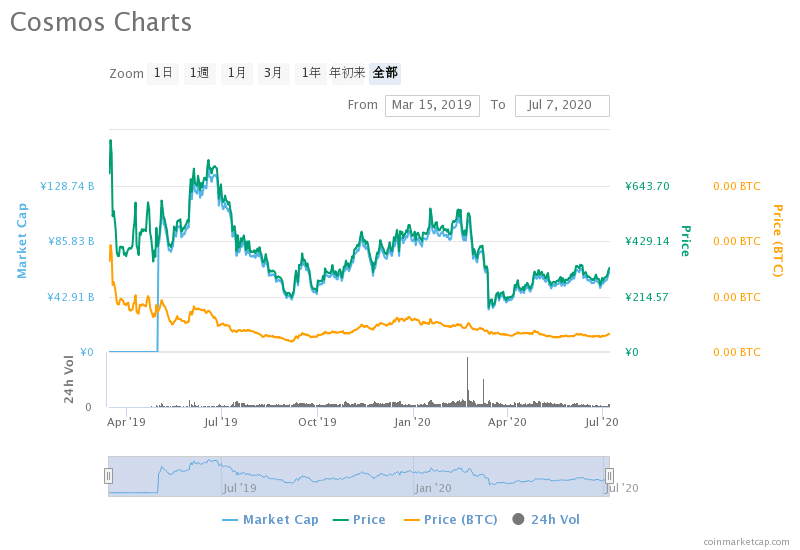Click the right navigator range handle
Viewport: 800px width, 550px height.
click(609, 476)
